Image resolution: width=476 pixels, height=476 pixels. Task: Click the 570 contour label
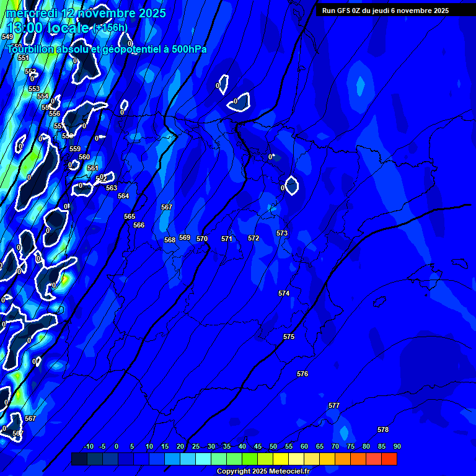tap(202, 239)
